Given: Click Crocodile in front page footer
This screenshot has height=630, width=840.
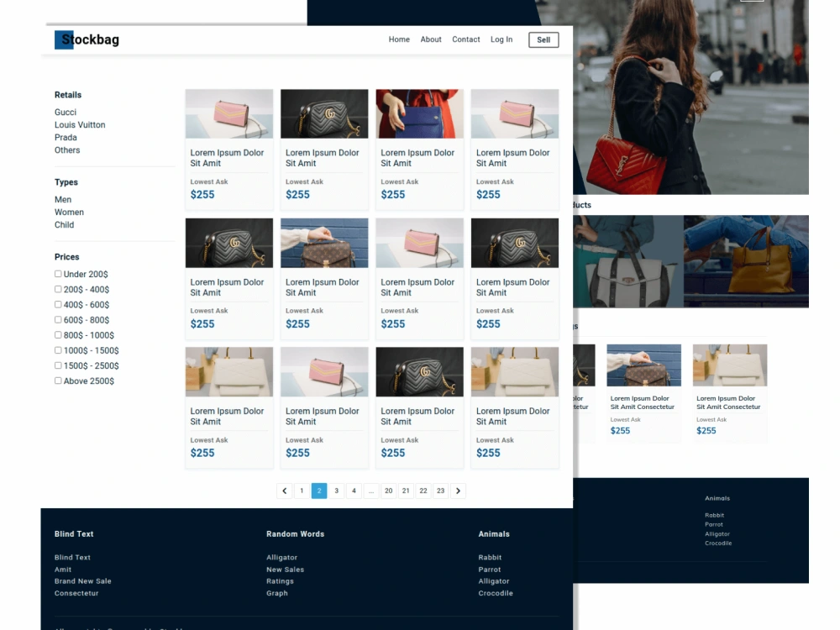Looking at the screenshot, I should pyautogui.click(x=496, y=593).
